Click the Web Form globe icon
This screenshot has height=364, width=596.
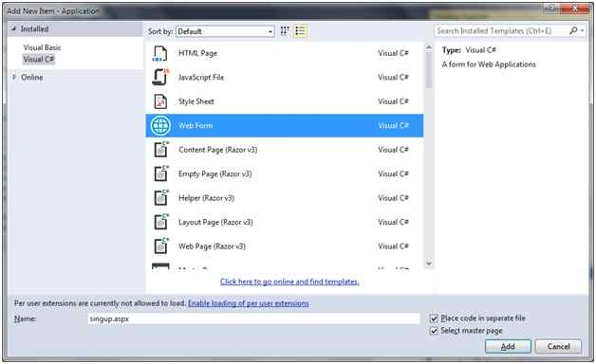tap(160, 126)
